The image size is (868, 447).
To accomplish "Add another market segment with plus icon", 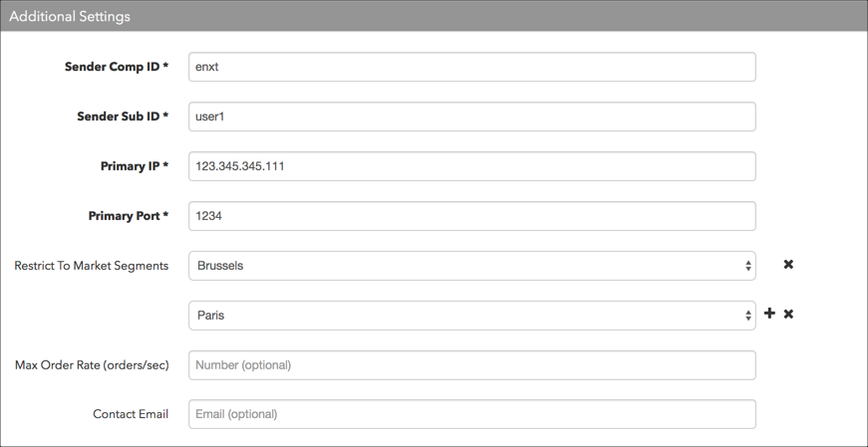I will (x=769, y=314).
